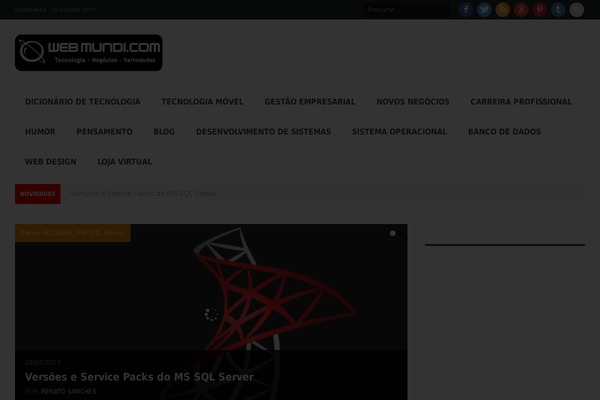Open the Pinterest social icon
The height and width of the screenshot is (400, 600).
pyautogui.click(x=540, y=10)
